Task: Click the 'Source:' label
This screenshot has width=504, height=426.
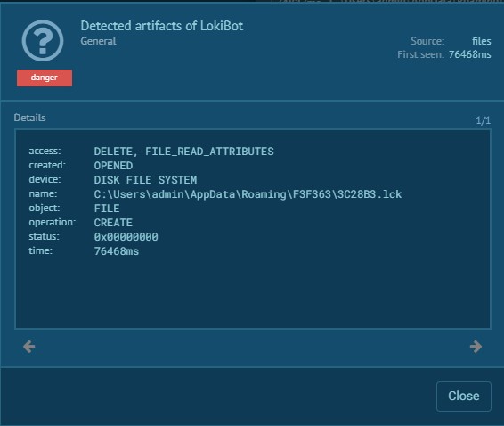Action: click(x=427, y=41)
